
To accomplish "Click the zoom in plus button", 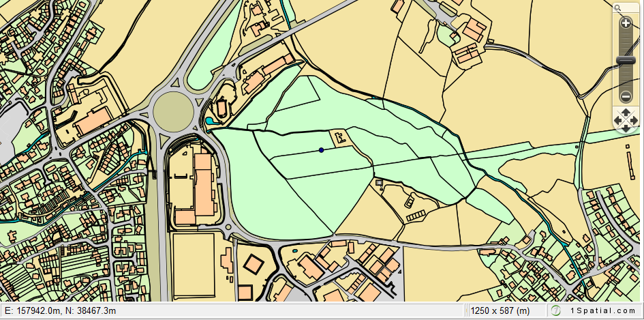I will (626, 23).
